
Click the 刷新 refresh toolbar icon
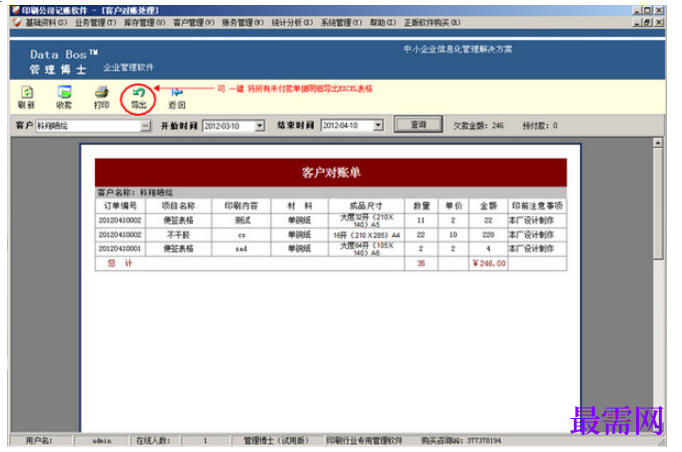click(x=27, y=97)
